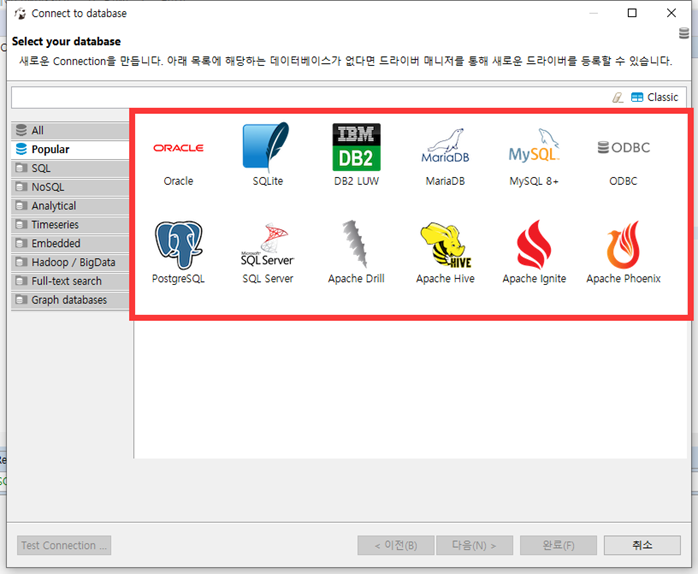This screenshot has height=574, width=698.
Task: Pick the Apache Hive database
Action: point(446,244)
